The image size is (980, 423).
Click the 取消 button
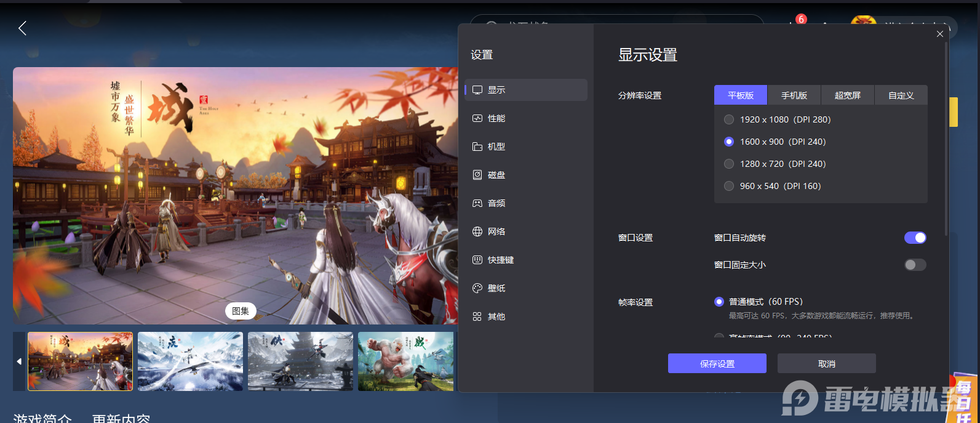(827, 363)
